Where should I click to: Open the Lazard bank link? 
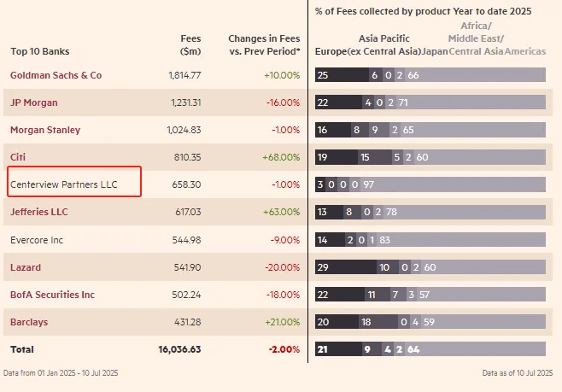[26, 267]
